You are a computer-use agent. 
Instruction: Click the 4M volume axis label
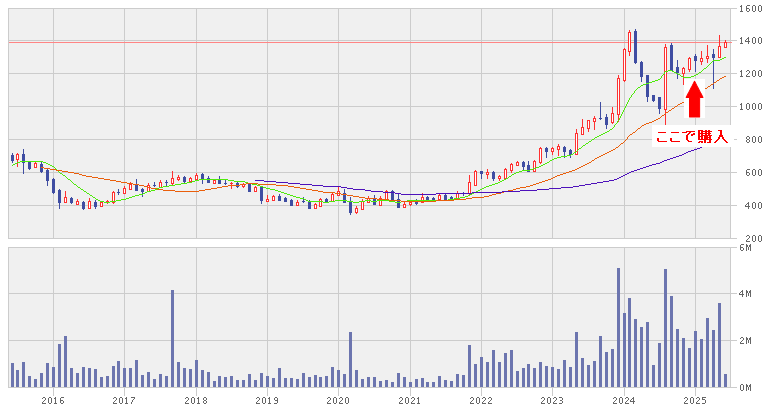coord(745,294)
